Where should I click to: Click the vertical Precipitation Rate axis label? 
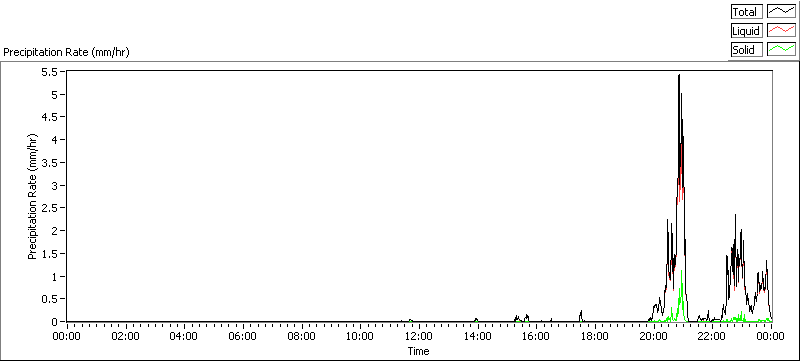33,196
